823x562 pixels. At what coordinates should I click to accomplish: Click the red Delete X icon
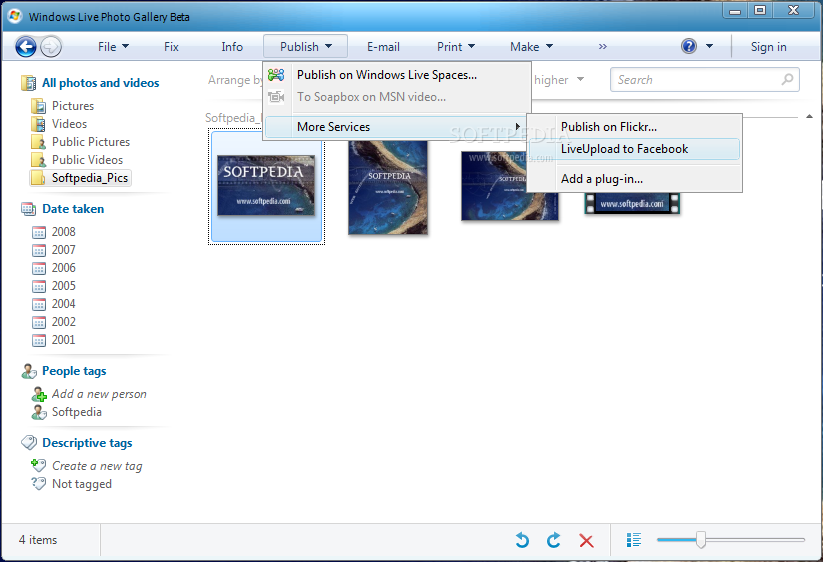(586, 540)
